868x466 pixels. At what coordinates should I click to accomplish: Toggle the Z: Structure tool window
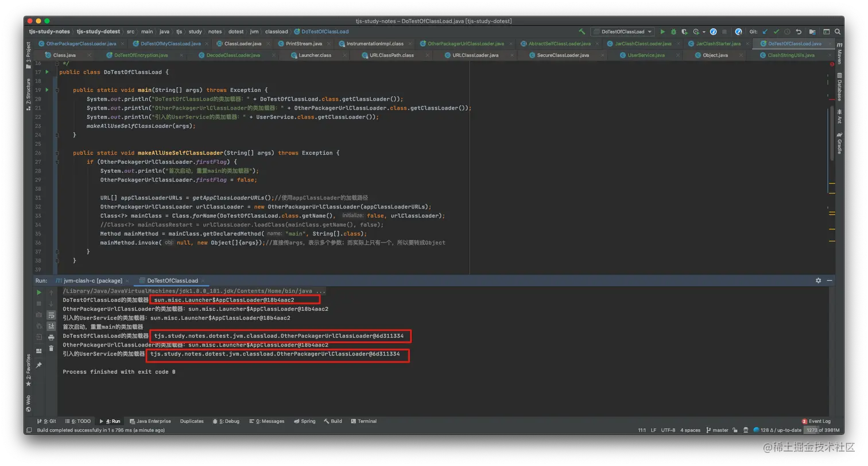[28, 94]
